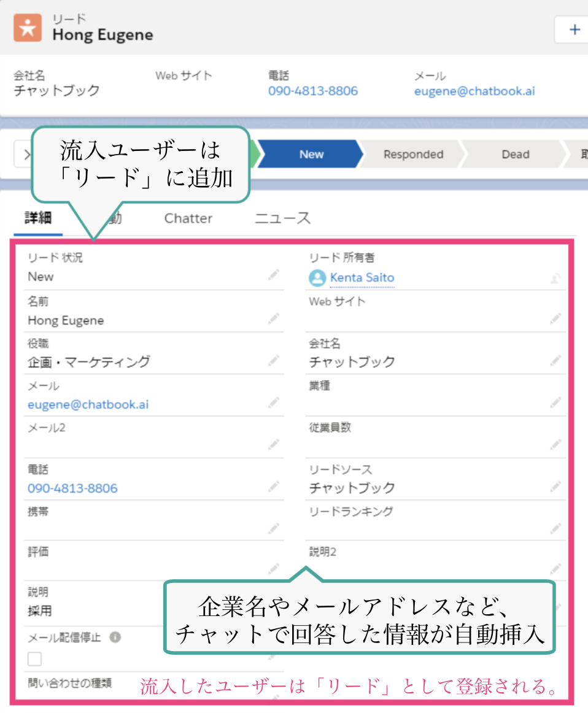The image size is (588, 713).
Task: Edit the left メール field pencil icon
Action: click(x=273, y=402)
